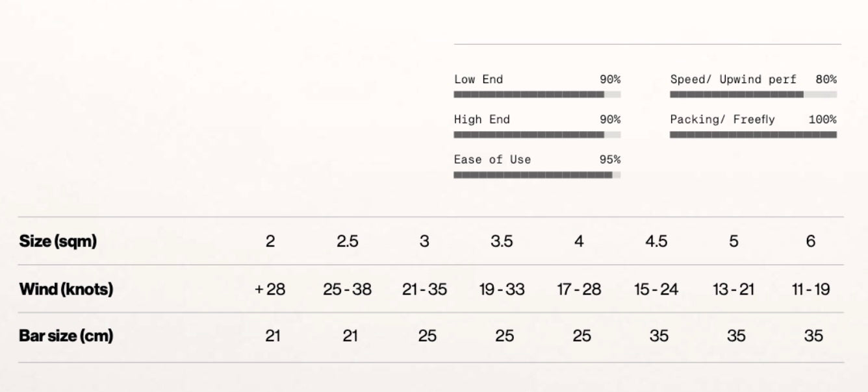868x392 pixels.
Task: Select the 4.5 sqm size cell
Action: coord(656,241)
